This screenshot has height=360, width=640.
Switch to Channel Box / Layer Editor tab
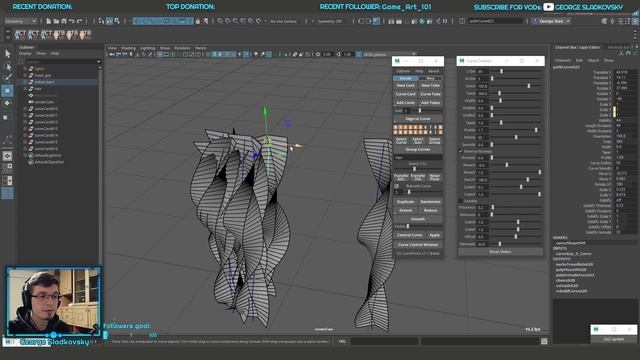577,47
